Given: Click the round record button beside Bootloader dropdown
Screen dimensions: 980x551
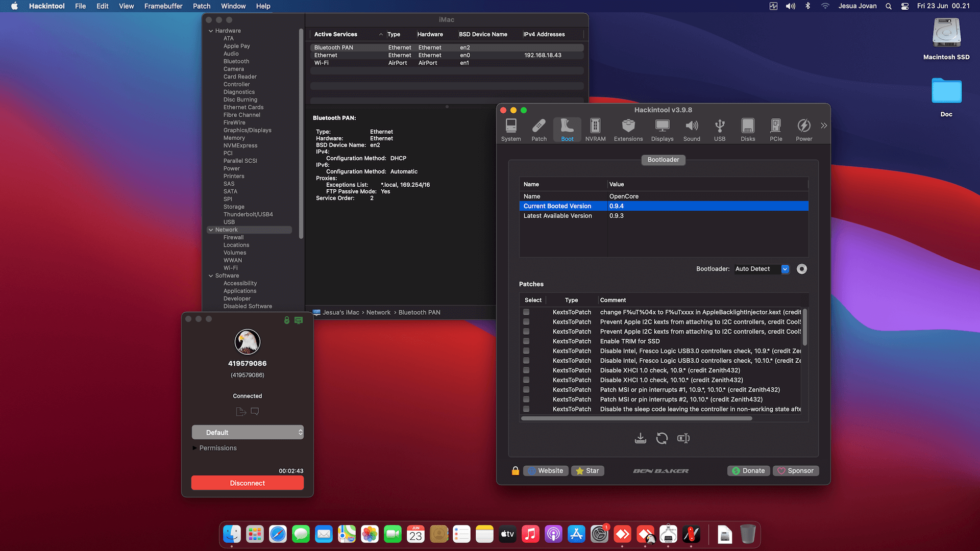Looking at the screenshot, I should [802, 269].
